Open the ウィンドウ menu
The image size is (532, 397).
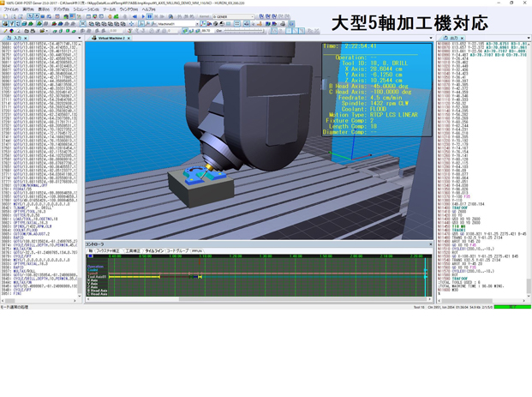129,9
